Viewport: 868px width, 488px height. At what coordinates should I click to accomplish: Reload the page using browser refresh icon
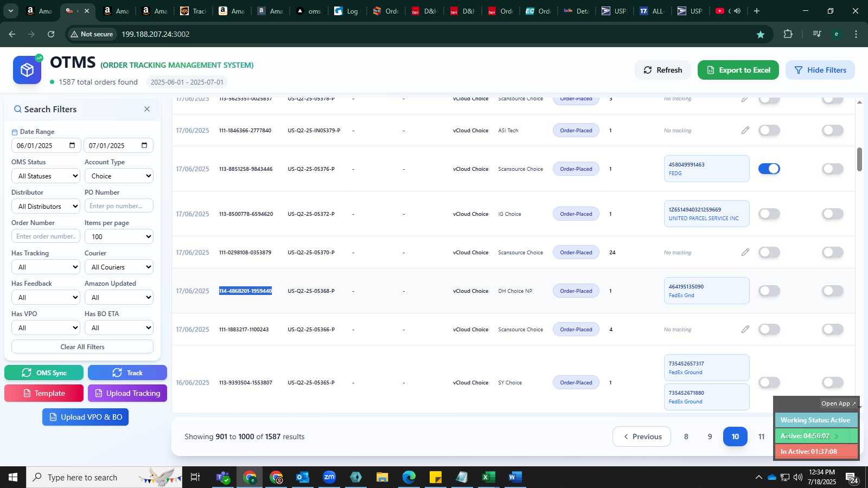tap(51, 34)
